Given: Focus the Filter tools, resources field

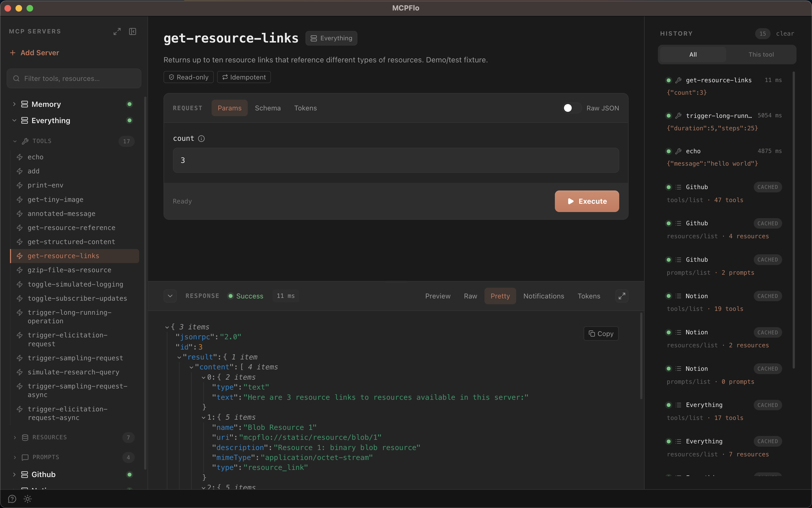Looking at the screenshot, I should [74, 79].
